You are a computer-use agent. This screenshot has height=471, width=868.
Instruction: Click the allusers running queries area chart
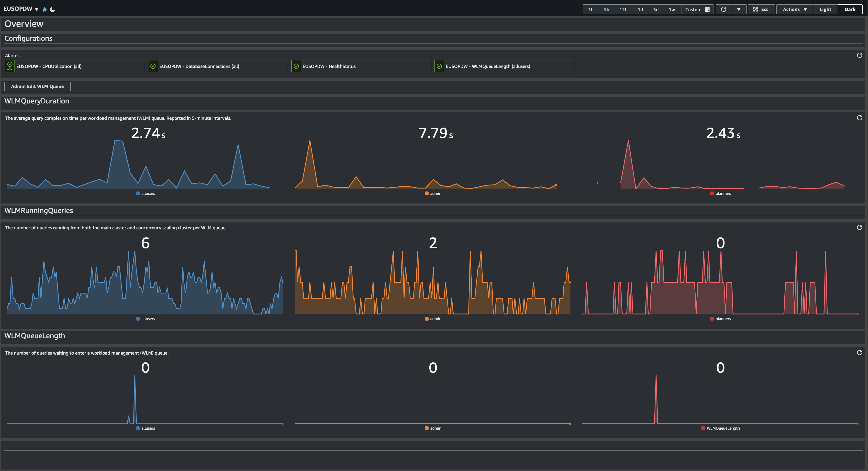[145, 282]
